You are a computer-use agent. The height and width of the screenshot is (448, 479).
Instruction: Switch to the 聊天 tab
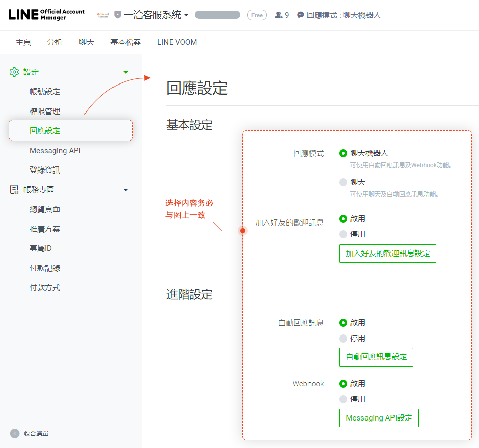[x=87, y=42]
